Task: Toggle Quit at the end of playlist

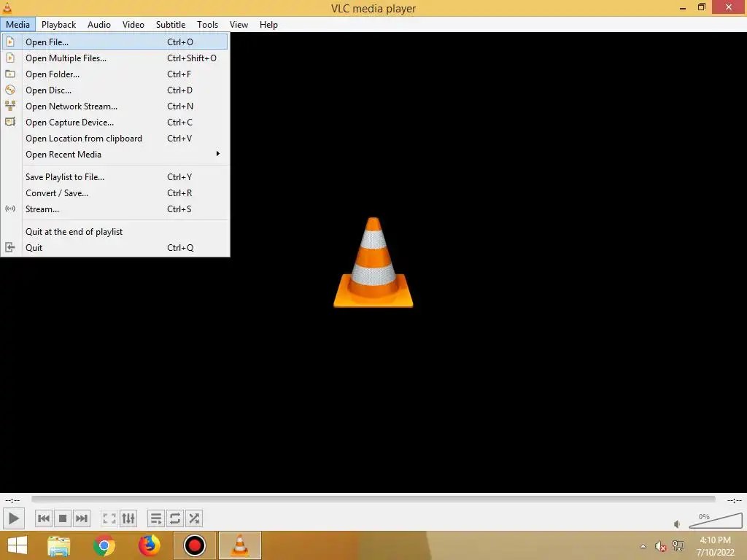Action: click(x=115, y=231)
